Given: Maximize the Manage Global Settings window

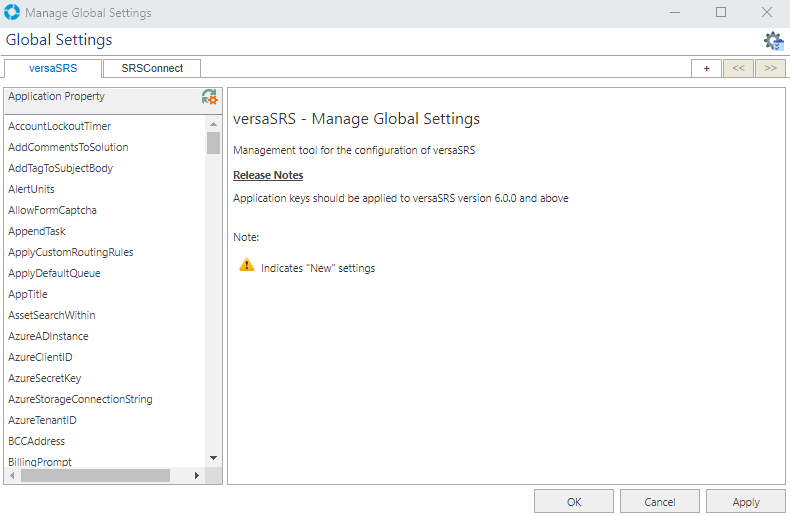Looking at the screenshot, I should point(721,12).
